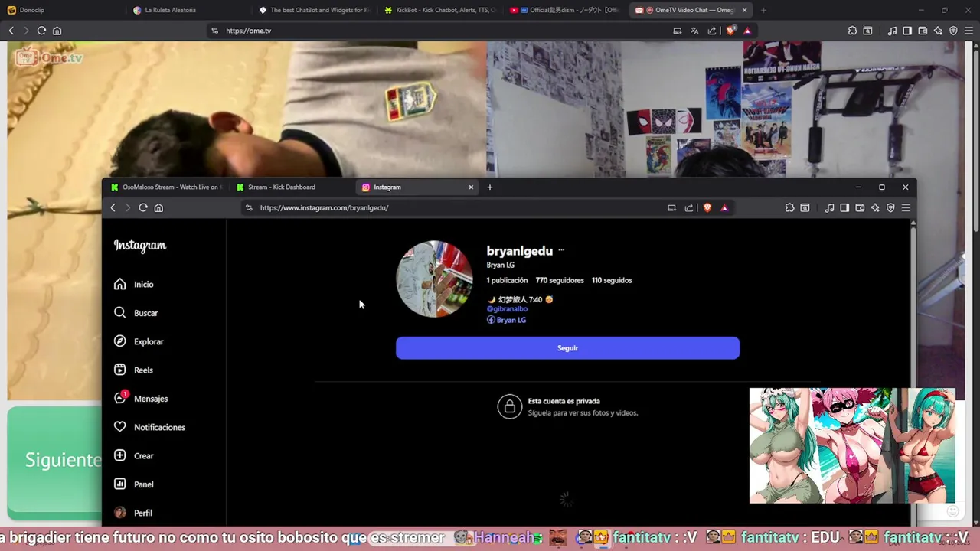Image resolution: width=980 pixels, height=551 pixels.
Task: Go back in the Instagram window
Action: click(113, 207)
